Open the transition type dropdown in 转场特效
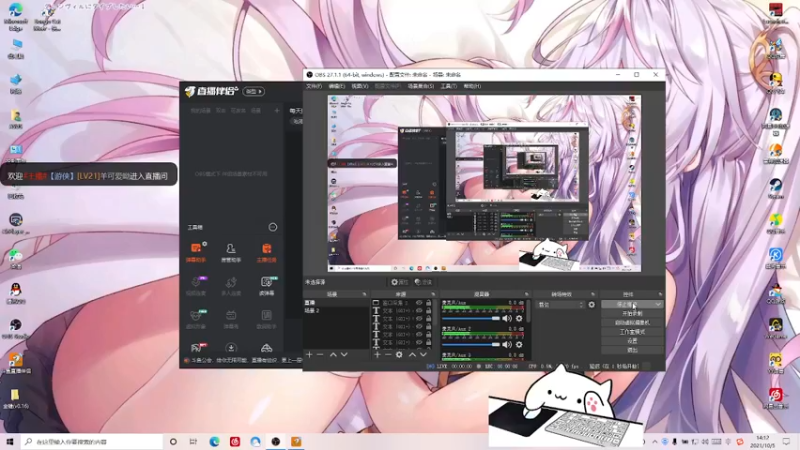Image resolution: width=800 pixels, height=450 pixels. [561, 305]
